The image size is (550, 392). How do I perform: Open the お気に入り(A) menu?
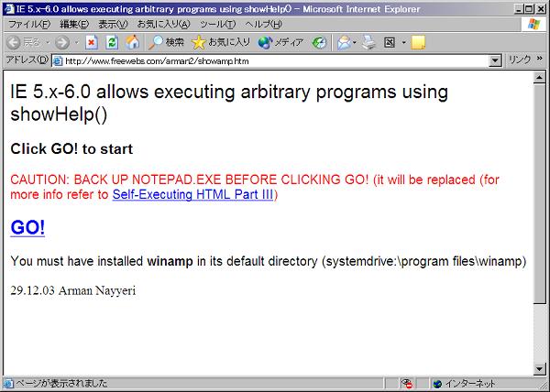click(163, 24)
